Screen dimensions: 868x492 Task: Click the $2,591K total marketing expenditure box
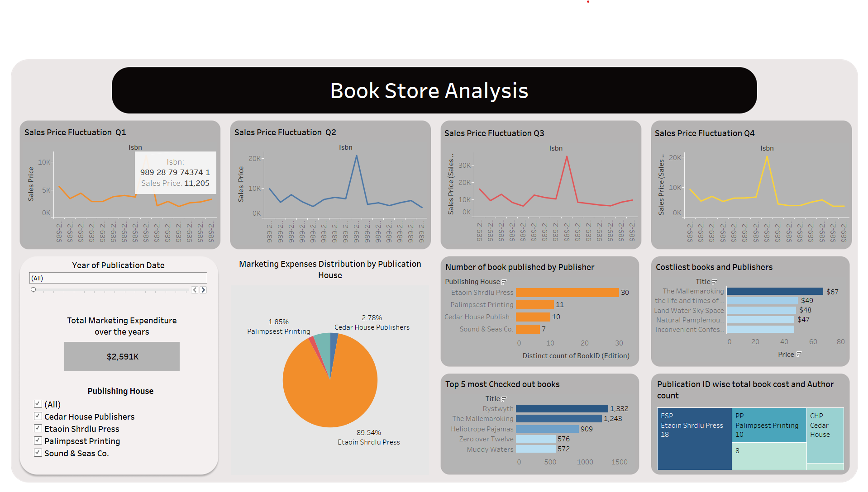122,357
